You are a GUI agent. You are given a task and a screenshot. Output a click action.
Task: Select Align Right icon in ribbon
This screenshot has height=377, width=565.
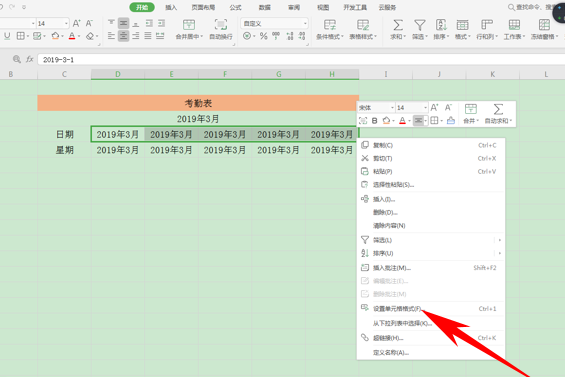136,36
